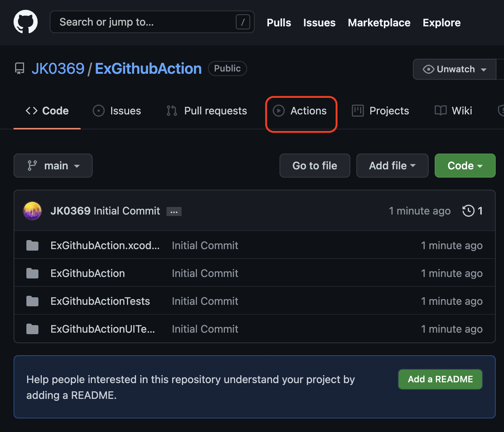Open the ExGithubActionTests folder
The image size is (504, 432).
(x=100, y=301)
